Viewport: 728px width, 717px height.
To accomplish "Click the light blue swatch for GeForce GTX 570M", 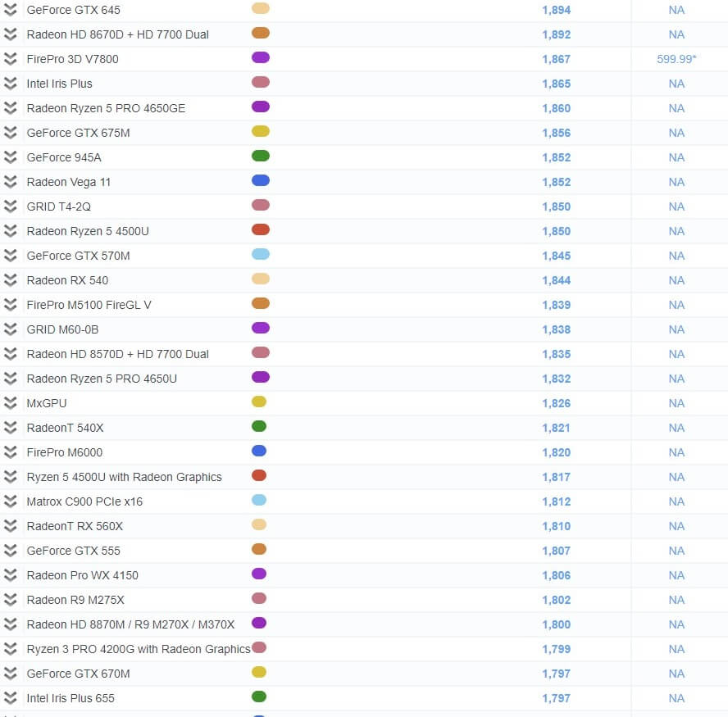I will pos(261,254).
